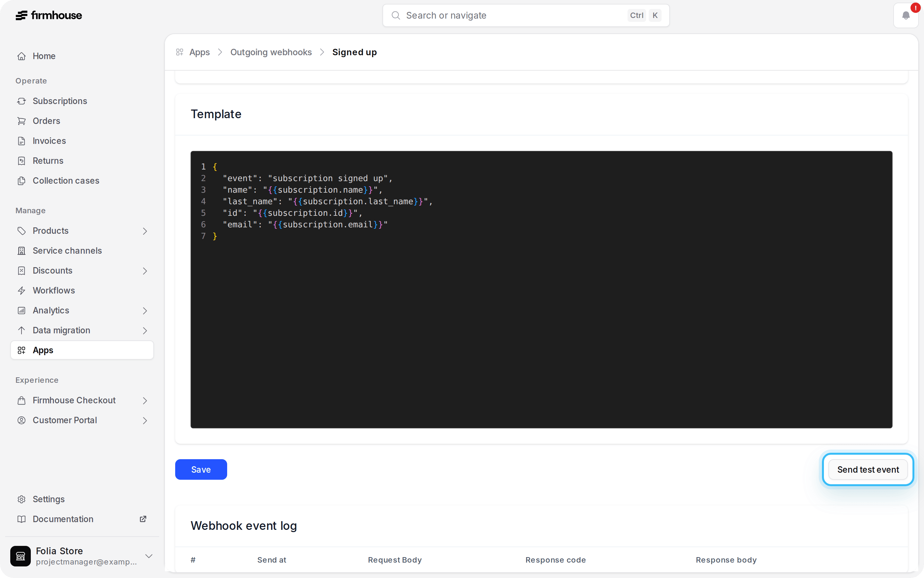
Task: Click the Home house icon
Action: point(22,56)
